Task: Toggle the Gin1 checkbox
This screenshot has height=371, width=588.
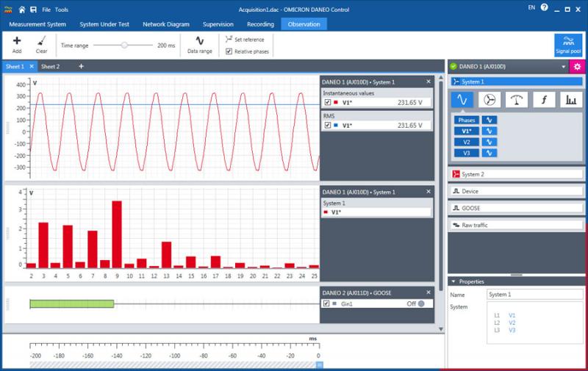Action: pos(326,303)
